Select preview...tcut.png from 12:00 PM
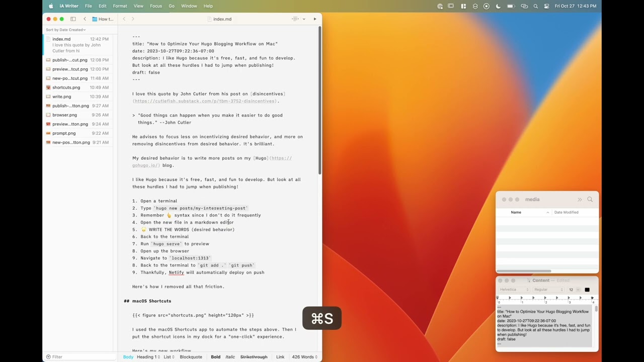 [x=77, y=69]
